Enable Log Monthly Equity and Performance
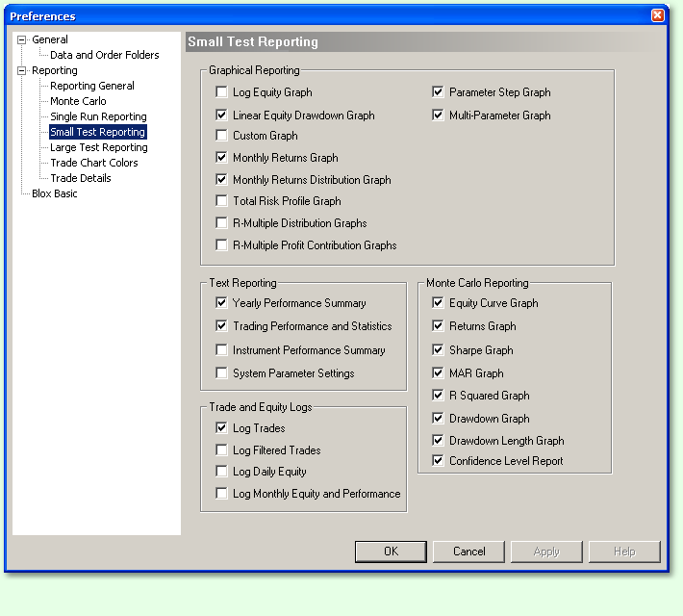 point(221,493)
